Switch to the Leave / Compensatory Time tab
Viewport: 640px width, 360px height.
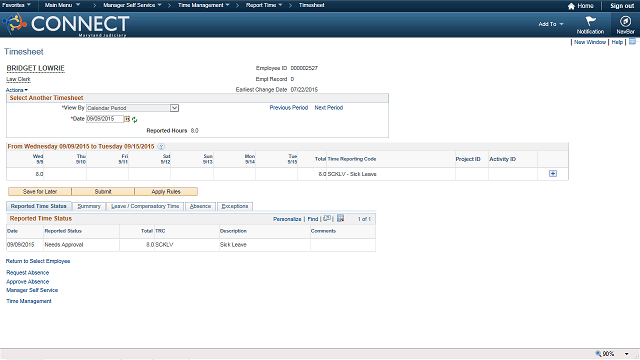(x=145, y=206)
